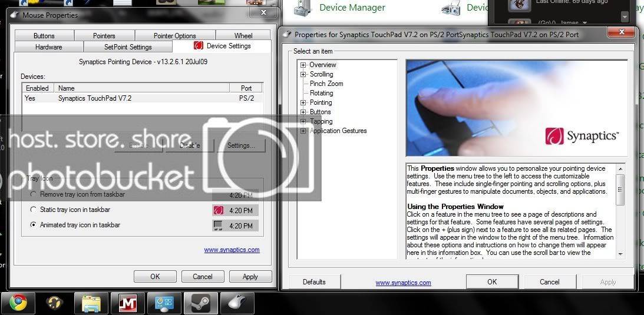Expand the Scrolling tree node
Viewport: 644px width, 315px height.
tap(303, 74)
